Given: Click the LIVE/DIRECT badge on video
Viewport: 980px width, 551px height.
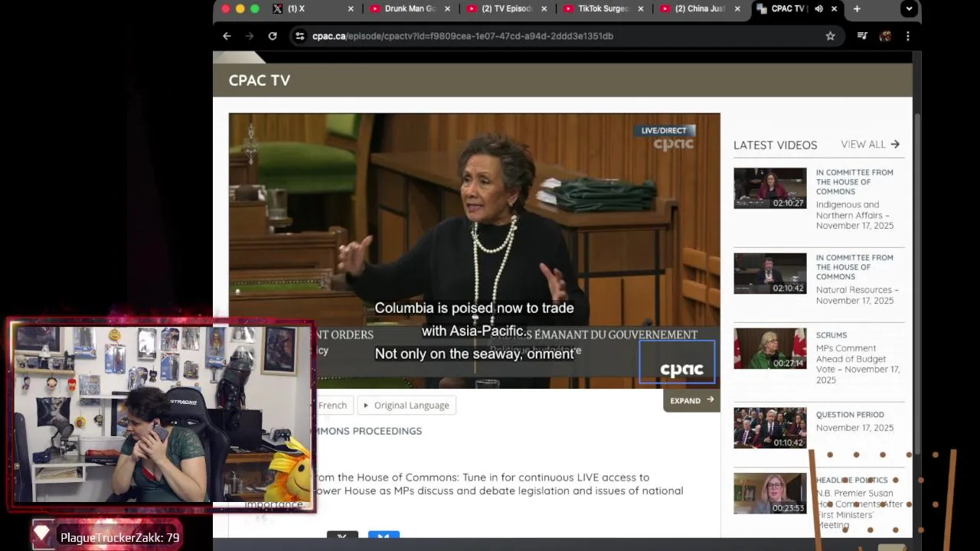Looking at the screenshot, I should click(x=664, y=130).
